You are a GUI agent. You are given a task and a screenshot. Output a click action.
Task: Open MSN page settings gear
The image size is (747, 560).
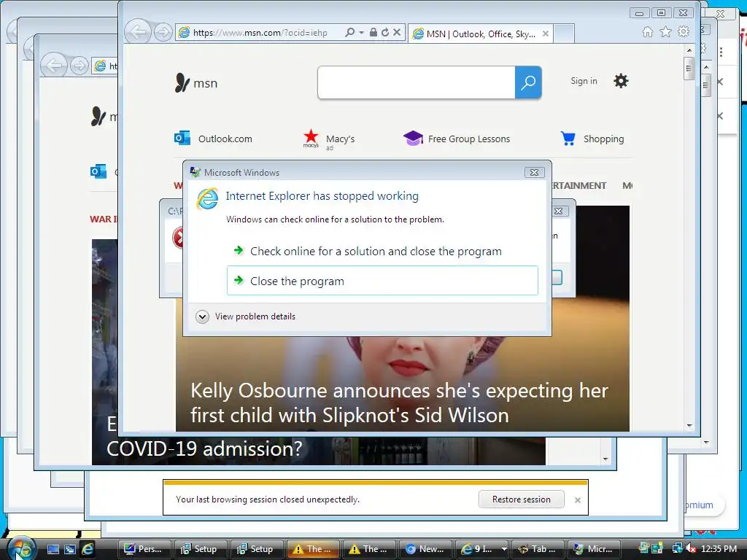(x=621, y=81)
